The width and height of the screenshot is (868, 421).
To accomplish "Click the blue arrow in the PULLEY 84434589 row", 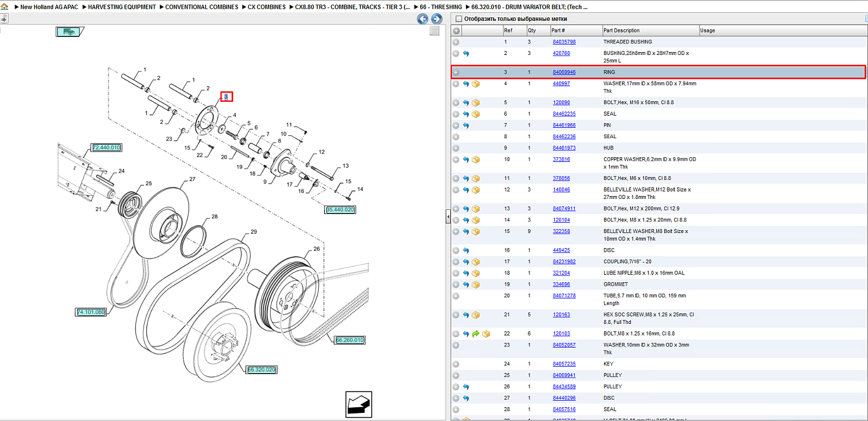I will coord(466,386).
